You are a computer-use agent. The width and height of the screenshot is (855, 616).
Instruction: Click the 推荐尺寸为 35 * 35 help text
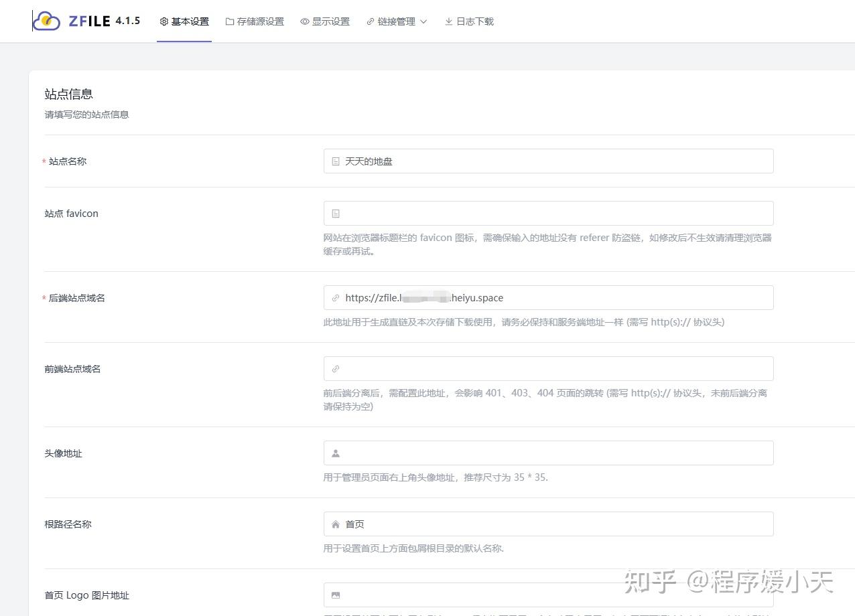coord(436,477)
